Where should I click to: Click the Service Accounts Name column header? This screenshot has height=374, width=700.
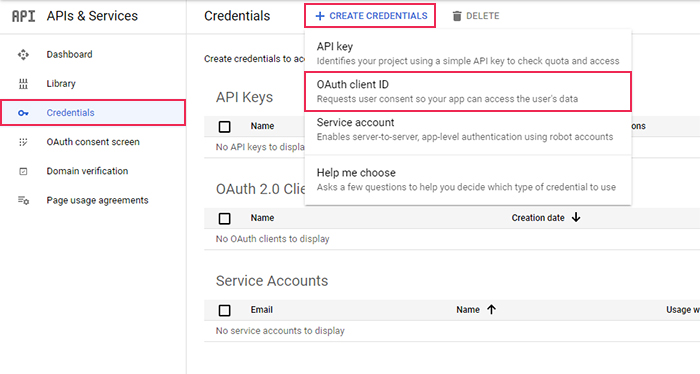click(x=468, y=310)
